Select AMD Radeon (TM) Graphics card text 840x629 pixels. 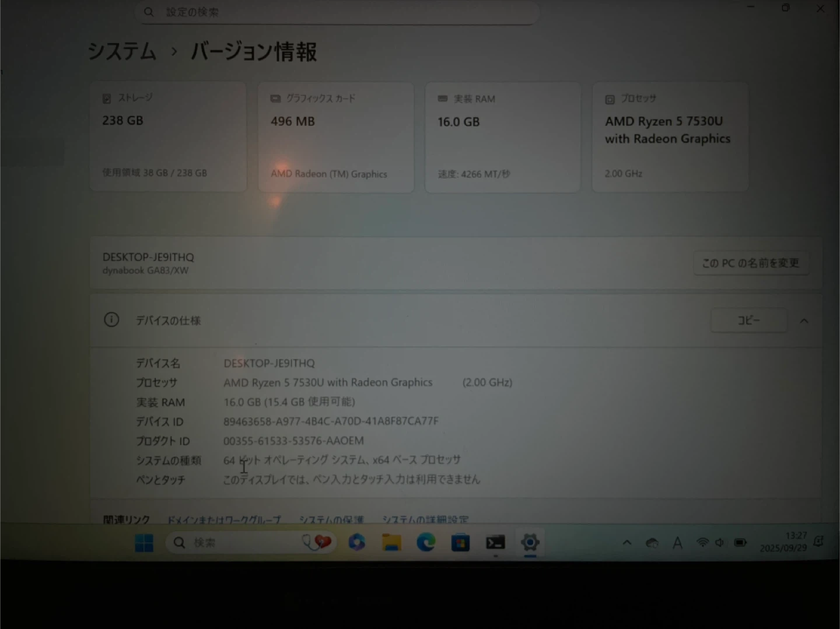tap(329, 174)
